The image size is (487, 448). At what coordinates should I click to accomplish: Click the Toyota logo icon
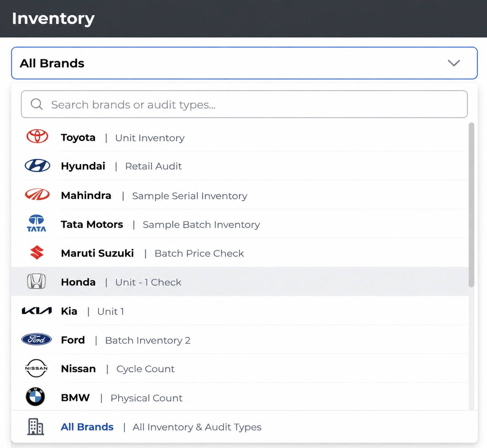point(37,136)
